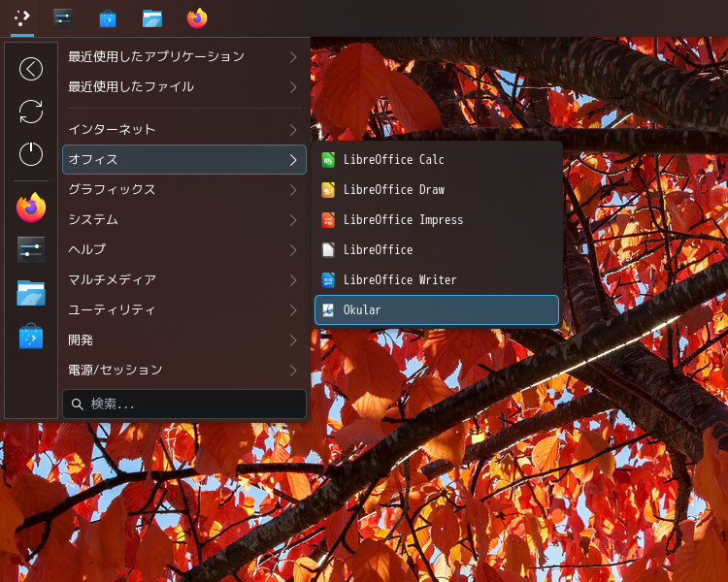Viewport: 728px width, 582px height.
Task: Launch the plain LibreOffice entry
Action: 437,249
